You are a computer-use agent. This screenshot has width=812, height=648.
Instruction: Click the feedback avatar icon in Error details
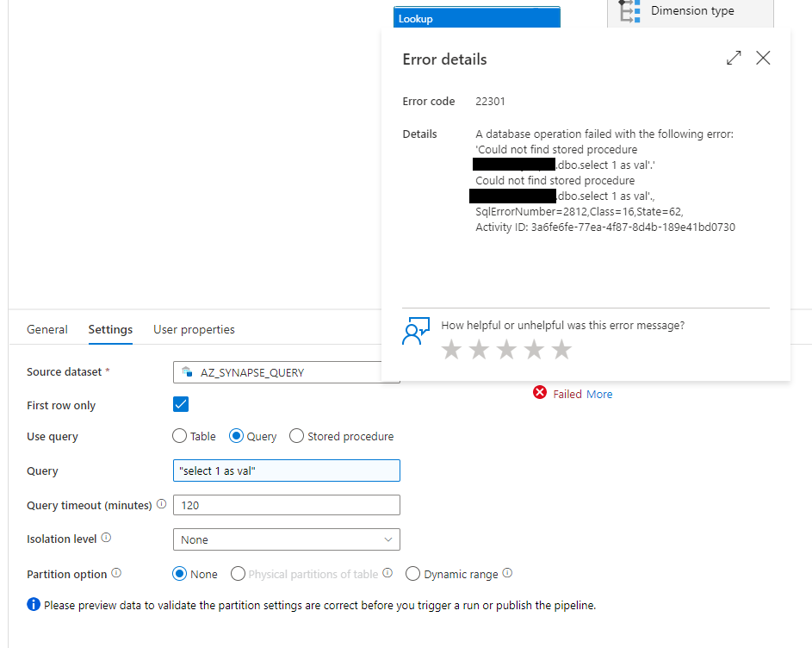pos(416,331)
